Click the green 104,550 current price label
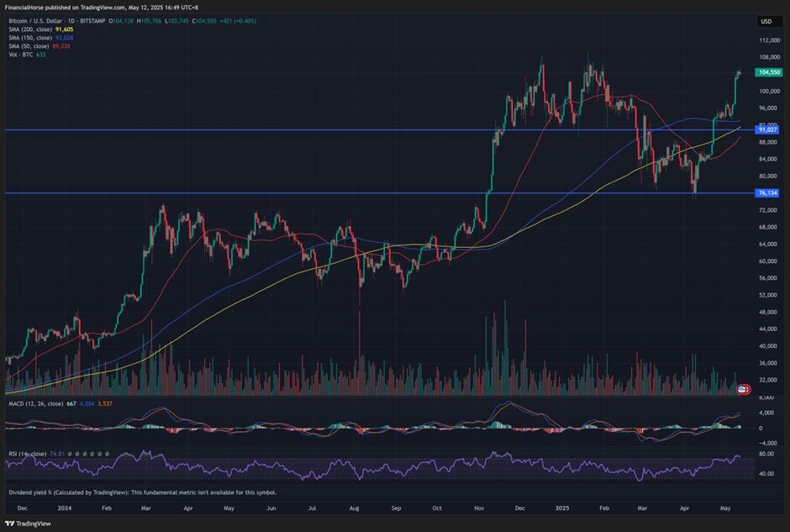The height and width of the screenshot is (532, 790). click(768, 73)
